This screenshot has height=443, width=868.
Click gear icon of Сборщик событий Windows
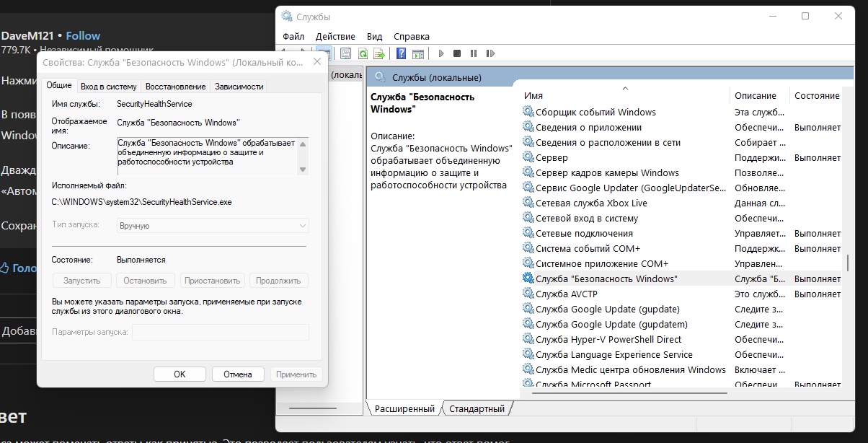pos(528,112)
